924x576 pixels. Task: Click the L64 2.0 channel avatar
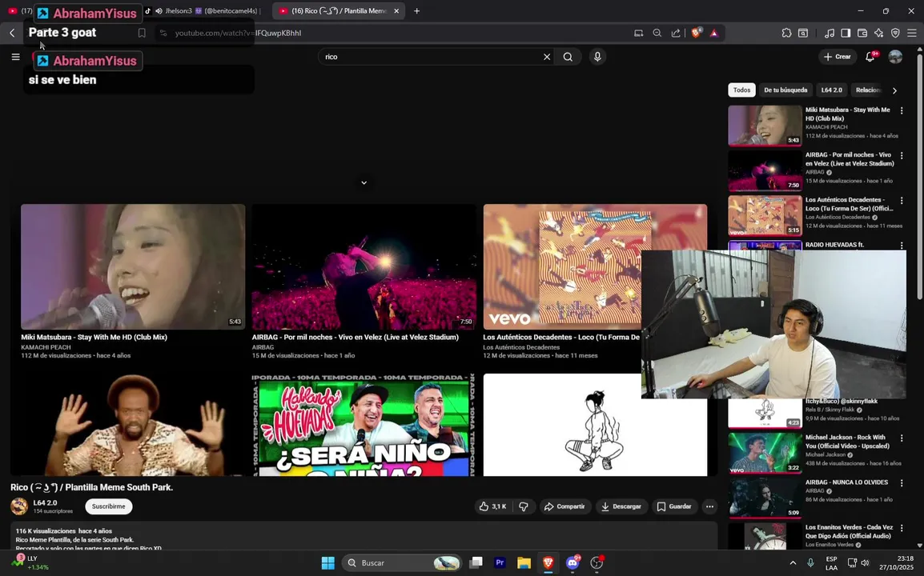(19, 506)
